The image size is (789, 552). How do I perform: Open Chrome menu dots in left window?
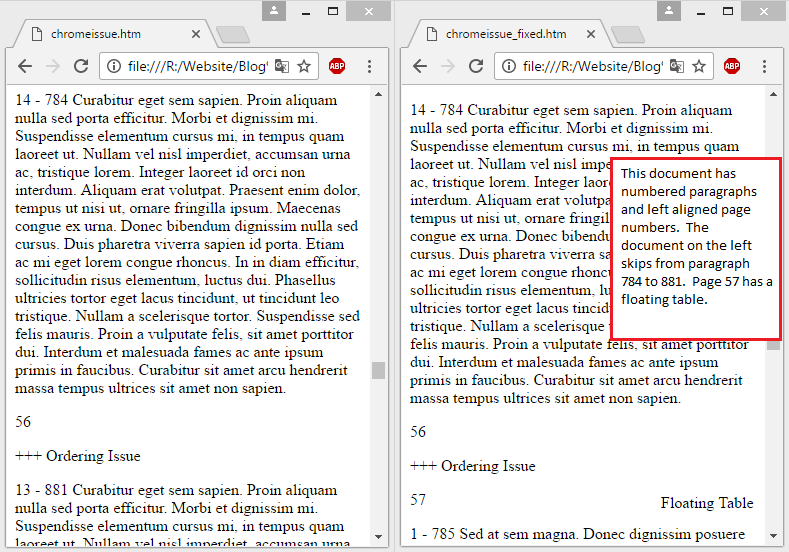tap(369, 66)
